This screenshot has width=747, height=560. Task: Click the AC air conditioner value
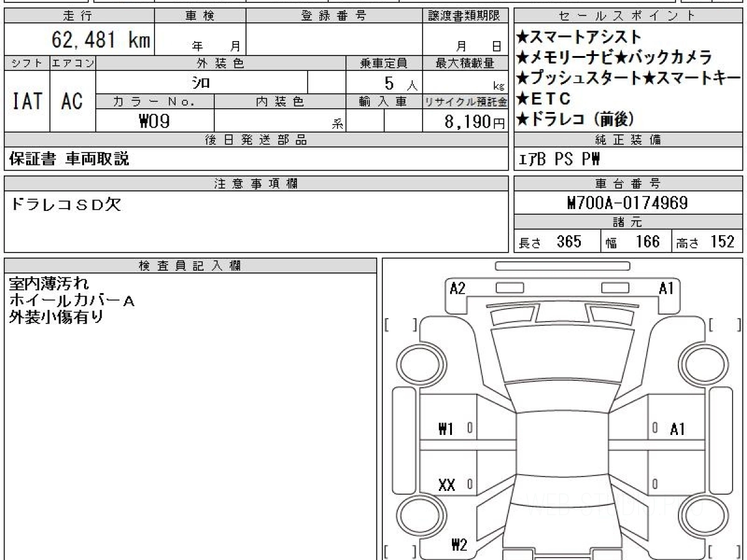pos(72,101)
